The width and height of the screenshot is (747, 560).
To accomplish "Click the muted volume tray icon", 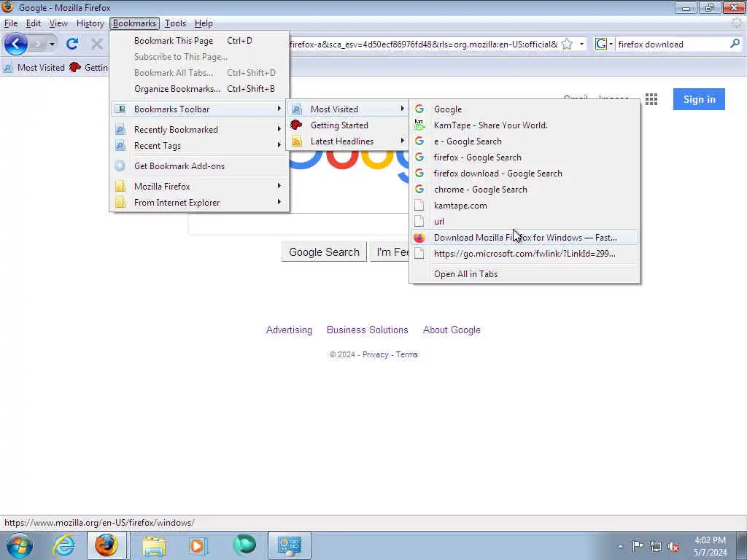I will [673, 546].
